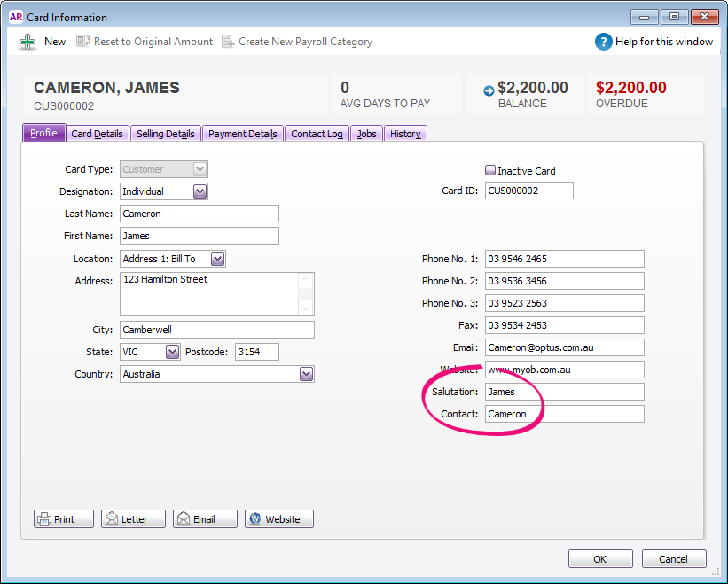Open the Designation dropdown
The image size is (728, 584).
200,191
